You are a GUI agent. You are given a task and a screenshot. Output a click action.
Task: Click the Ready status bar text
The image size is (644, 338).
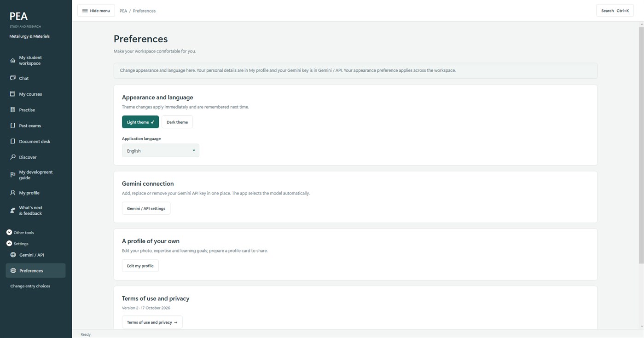86,334
